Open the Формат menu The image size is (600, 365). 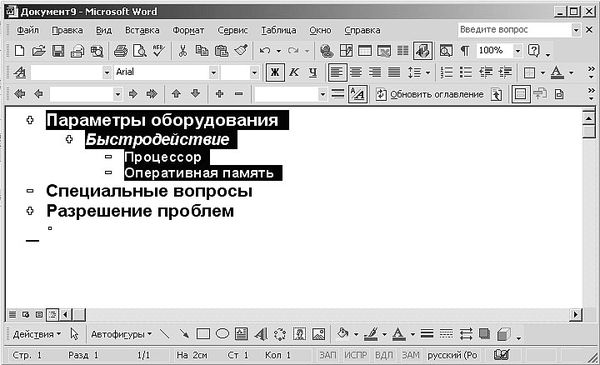point(188,30)
